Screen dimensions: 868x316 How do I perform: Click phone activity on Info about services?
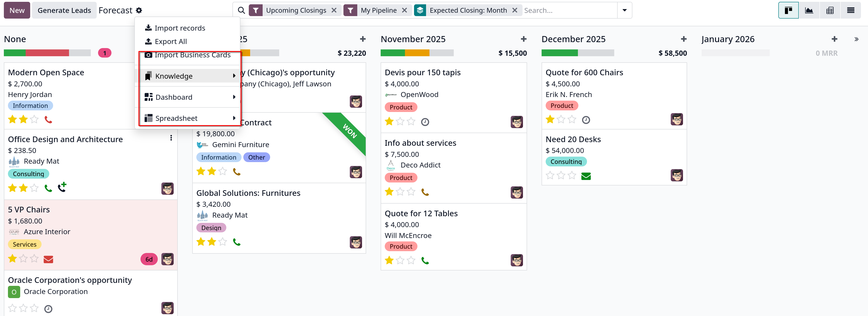click(x=425, y=192)
